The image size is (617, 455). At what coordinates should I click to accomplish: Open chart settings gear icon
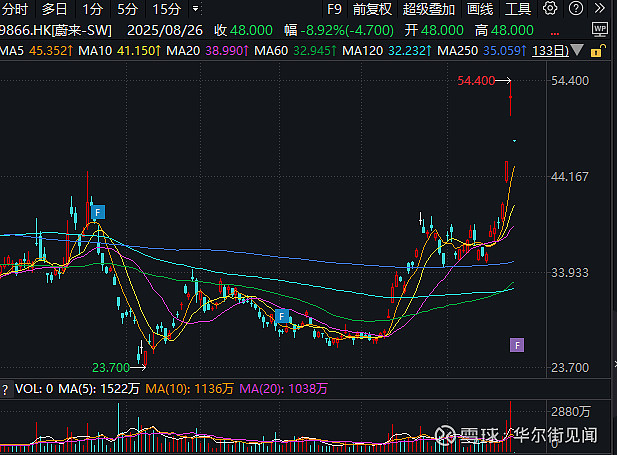coord(551,9)
